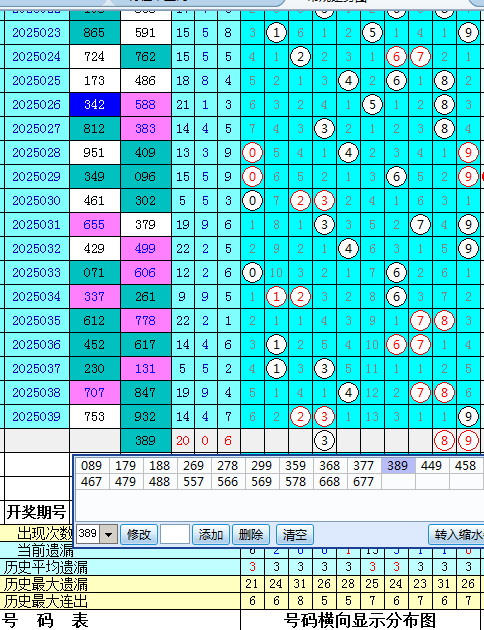The height and width of the screenshot is (630, 484).
Task: Click the blue 342 cell in row 2025026
Action: point(94,104)
